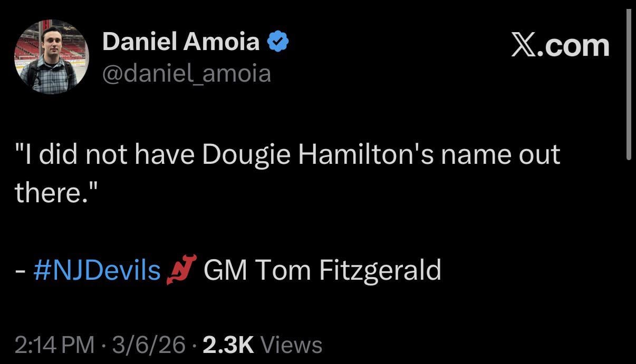Image resolution: width=636 pixels, height=364 pixels.
Task: Click the red Devils logo emoji
Action: tap(181, 270)
